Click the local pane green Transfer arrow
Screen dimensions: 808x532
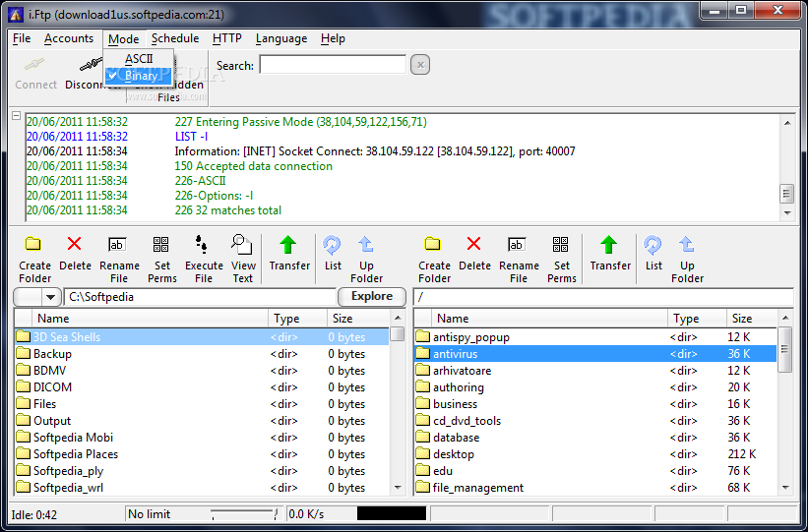[287, 245]
